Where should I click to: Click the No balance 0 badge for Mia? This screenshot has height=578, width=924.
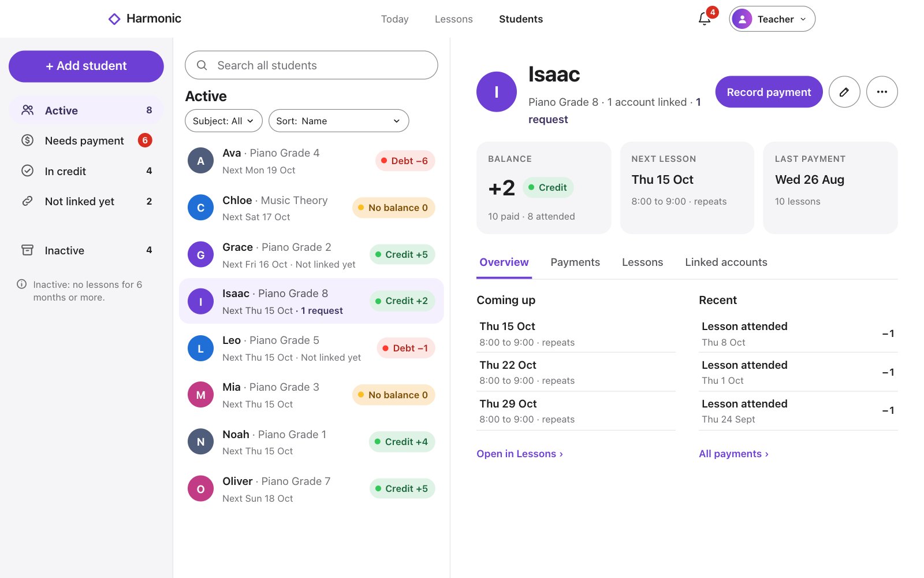point(393,395)
